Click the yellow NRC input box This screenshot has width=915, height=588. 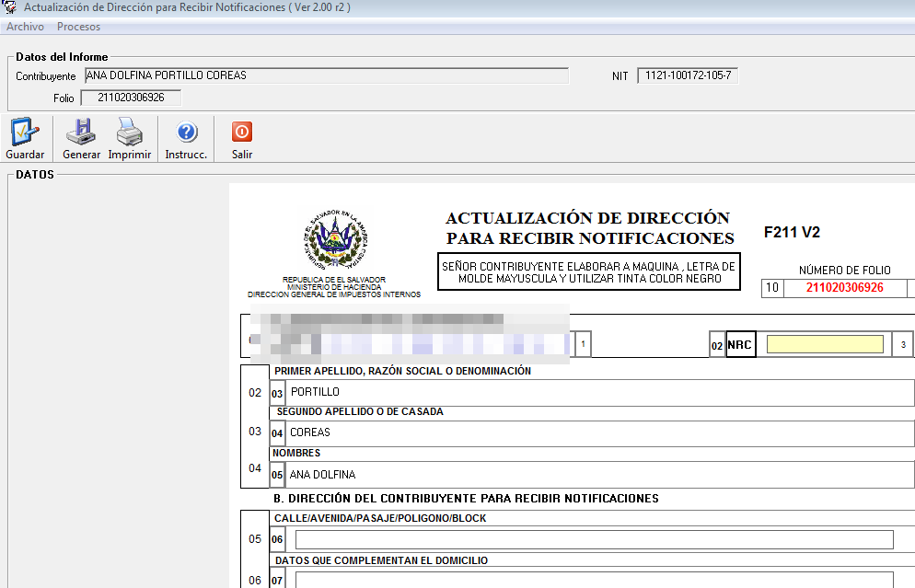(x=825, y=343)
